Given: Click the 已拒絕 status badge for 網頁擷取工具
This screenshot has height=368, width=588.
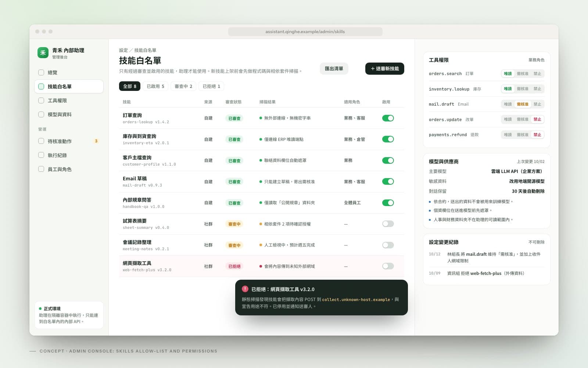Looking at the screenshot, I should click(234, 266).
